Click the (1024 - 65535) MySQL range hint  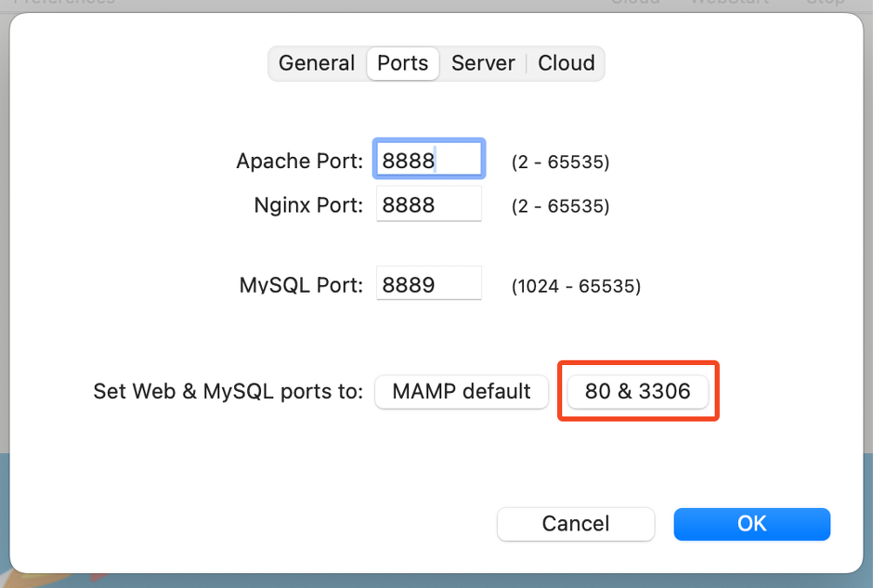coord(576,286)
